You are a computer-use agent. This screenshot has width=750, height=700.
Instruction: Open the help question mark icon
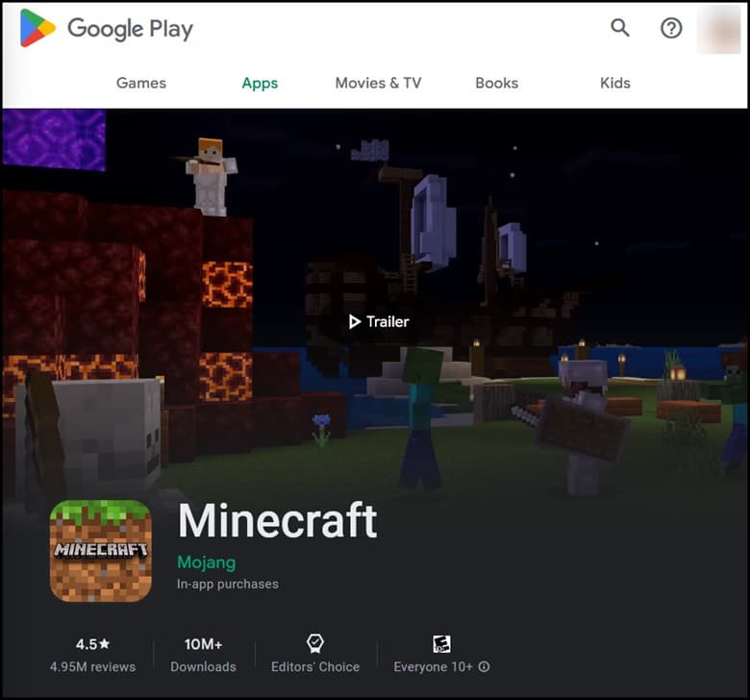671,28
